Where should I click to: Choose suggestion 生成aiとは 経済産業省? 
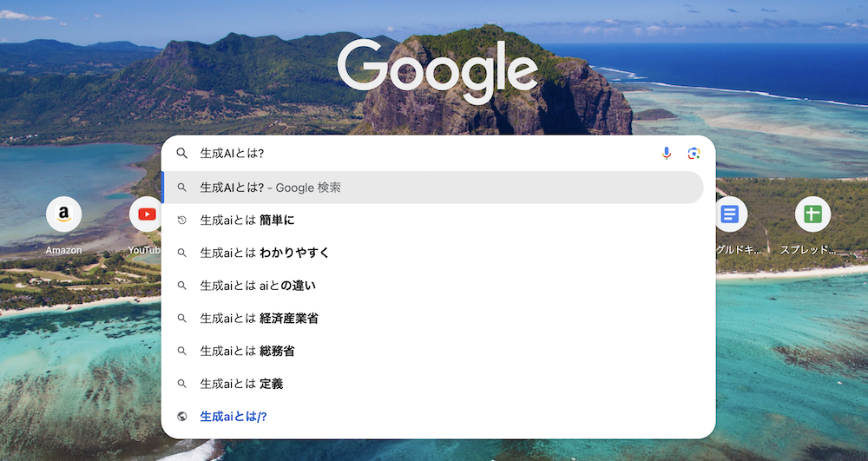(433, 319)
